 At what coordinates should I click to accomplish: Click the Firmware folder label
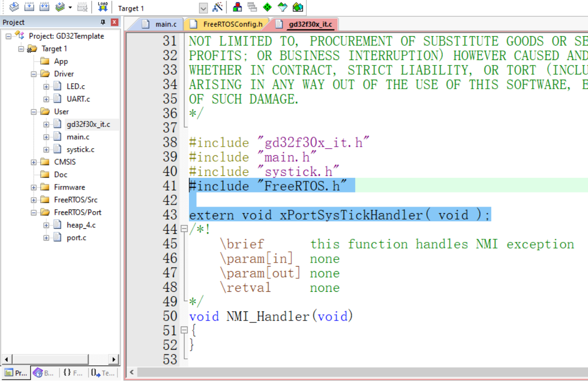(70, 187)
